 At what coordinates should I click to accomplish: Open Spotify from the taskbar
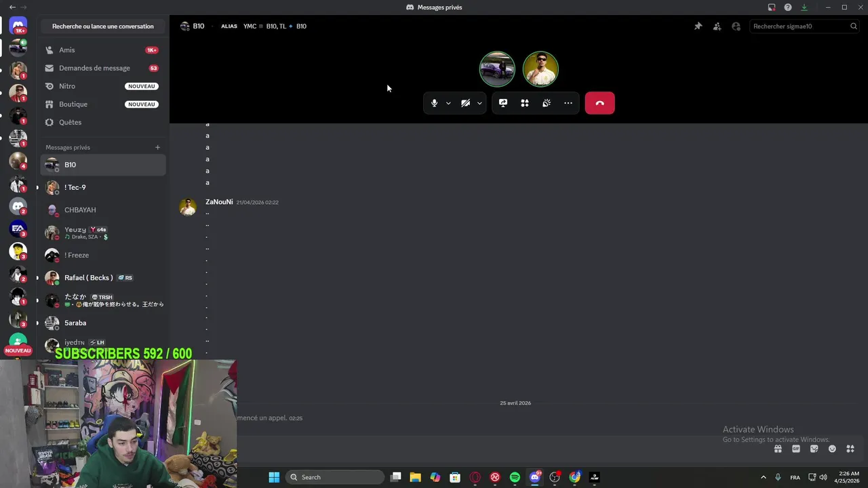click(x=515, y=477)
